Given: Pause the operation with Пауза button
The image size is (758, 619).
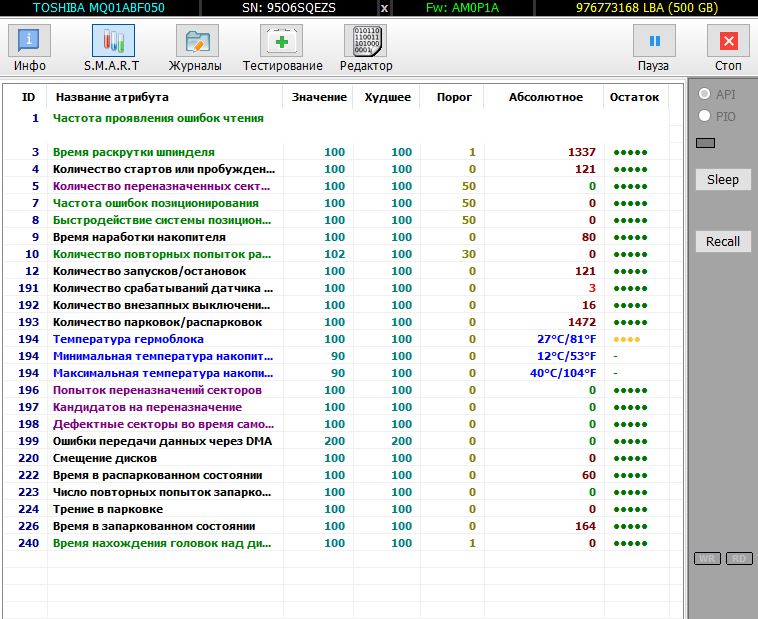Looking at the screenshot, I should tap(654, 48).
